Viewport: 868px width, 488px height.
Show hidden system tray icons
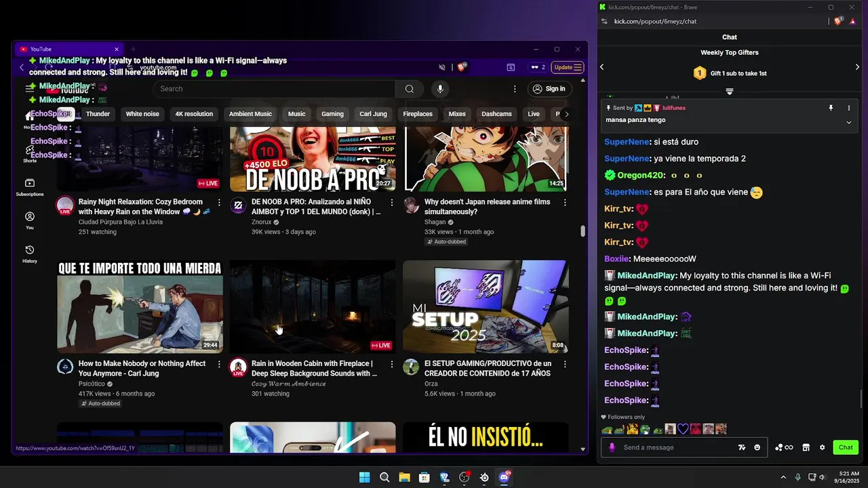783,477
